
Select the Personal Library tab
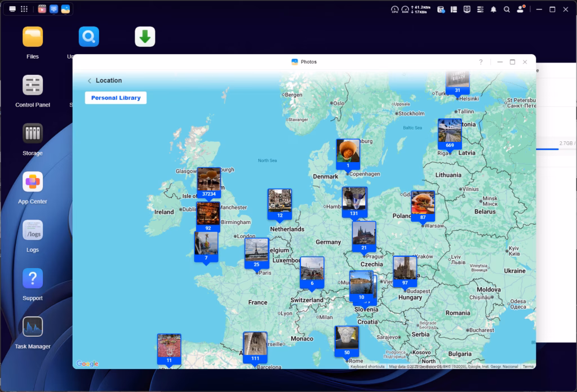[x=116, y=98]
